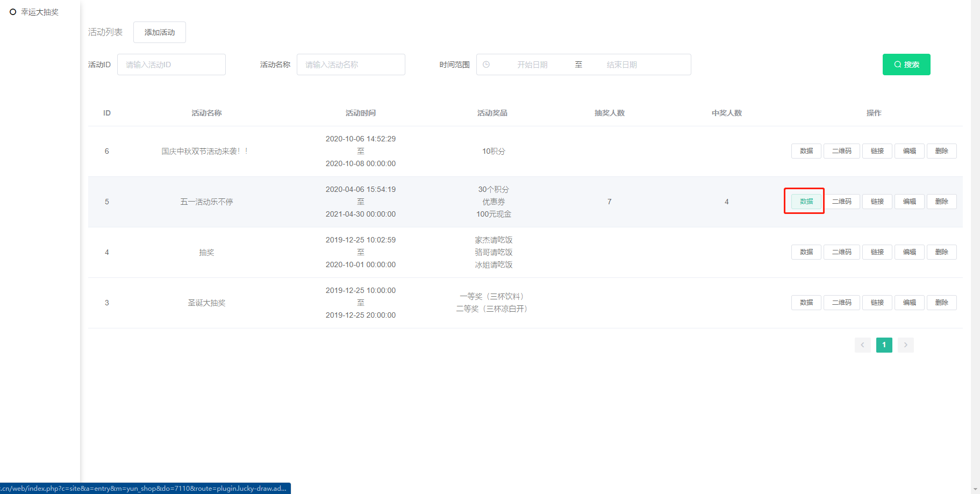Viewport: 980px width, 494px height.
Task: Click the clock icon in date range
Action: (487, 65)
